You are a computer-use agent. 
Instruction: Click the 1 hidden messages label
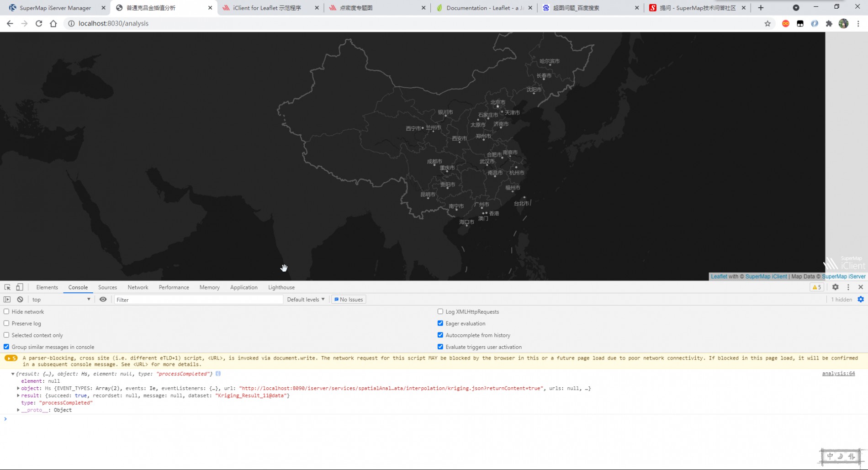point(842,300)
